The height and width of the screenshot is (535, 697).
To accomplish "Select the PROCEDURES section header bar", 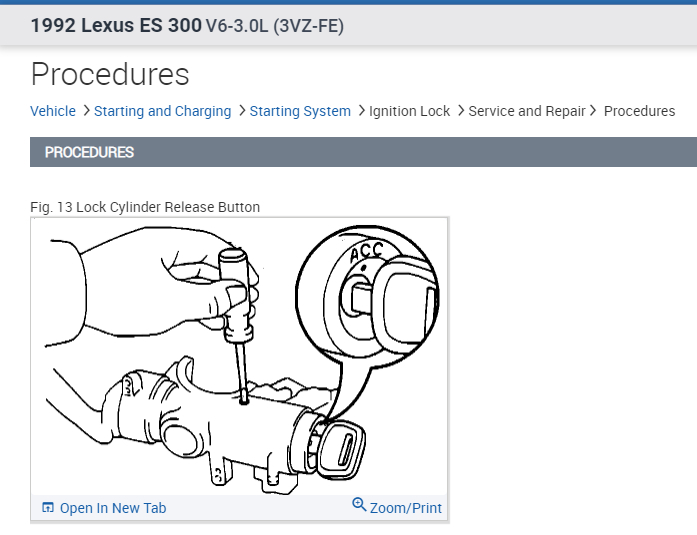I will click(x=363, y=152).
